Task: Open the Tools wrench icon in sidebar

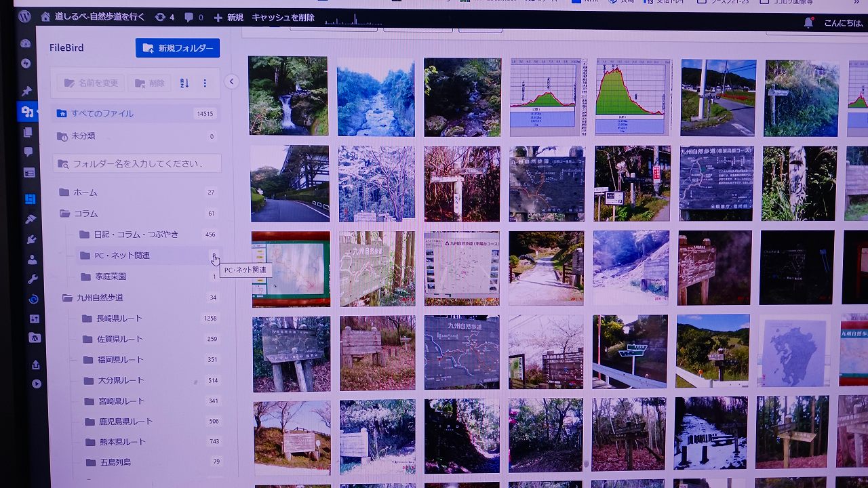Action: [x=32, y=279]
